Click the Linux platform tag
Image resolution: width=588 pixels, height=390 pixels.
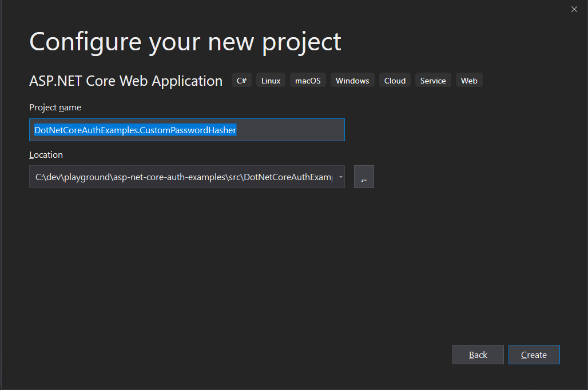(271, 81)
